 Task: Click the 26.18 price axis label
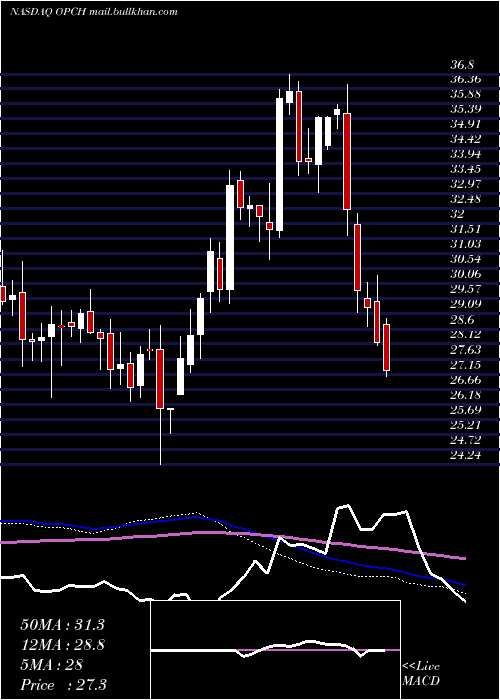pyautogui.click(x=466, y=395)
